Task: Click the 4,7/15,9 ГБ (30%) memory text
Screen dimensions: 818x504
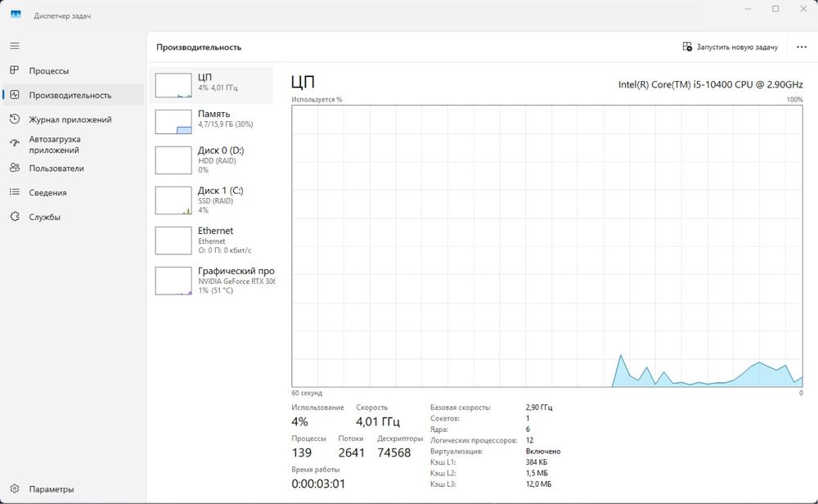Action: (x=226, y=124)
